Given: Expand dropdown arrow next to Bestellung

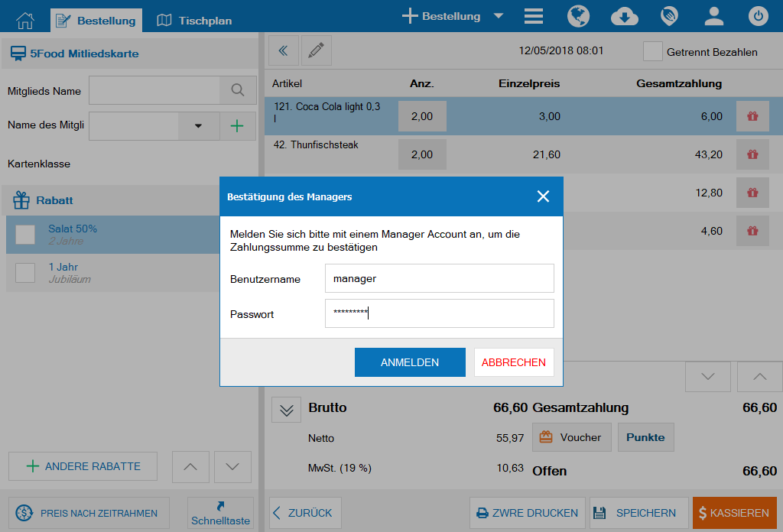Looking at the screenshot, I should click(499, 16).
